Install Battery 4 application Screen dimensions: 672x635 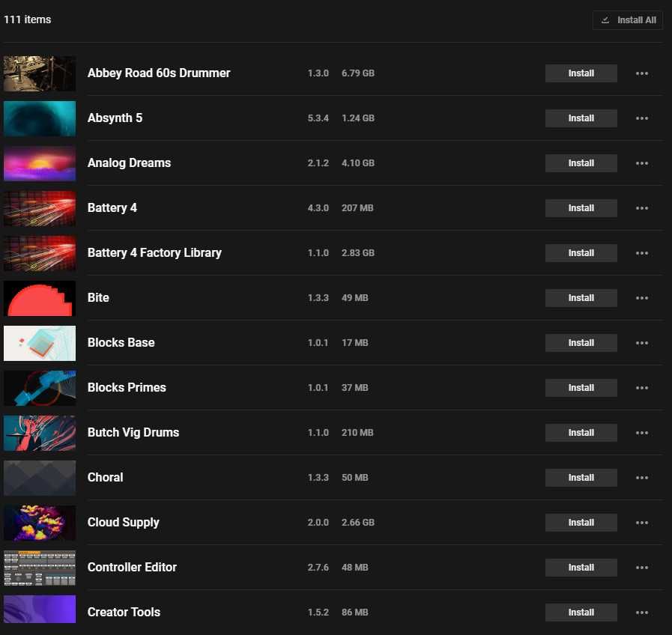tap(581, 208)
